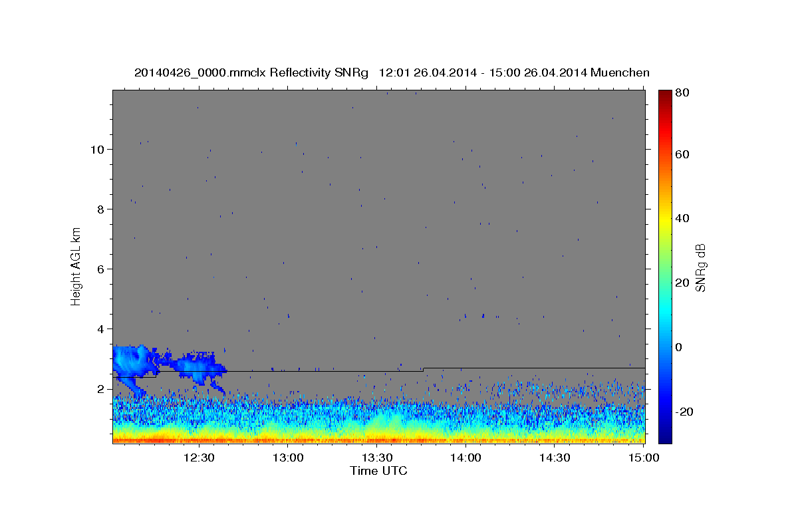The height and width of the screenshot is (532, 798).
Task: Click the 12:30 time tick label
Action: tap(199, 458)
